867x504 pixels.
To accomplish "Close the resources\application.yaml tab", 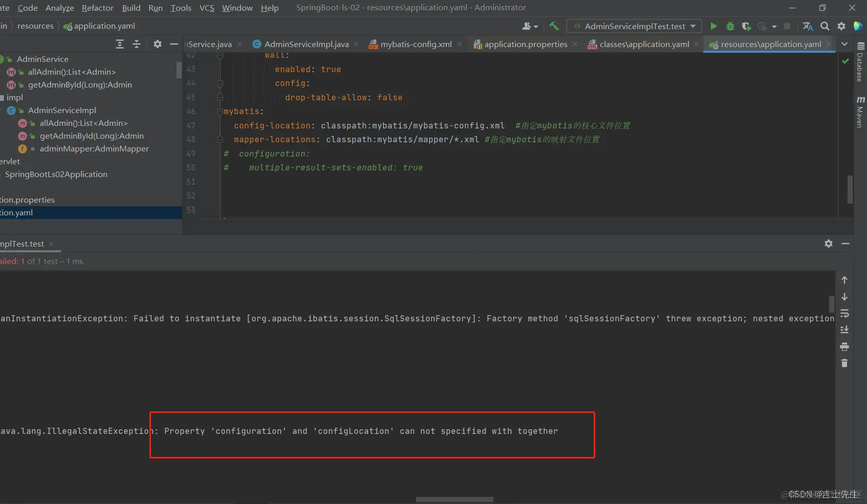I will point(829,45).
